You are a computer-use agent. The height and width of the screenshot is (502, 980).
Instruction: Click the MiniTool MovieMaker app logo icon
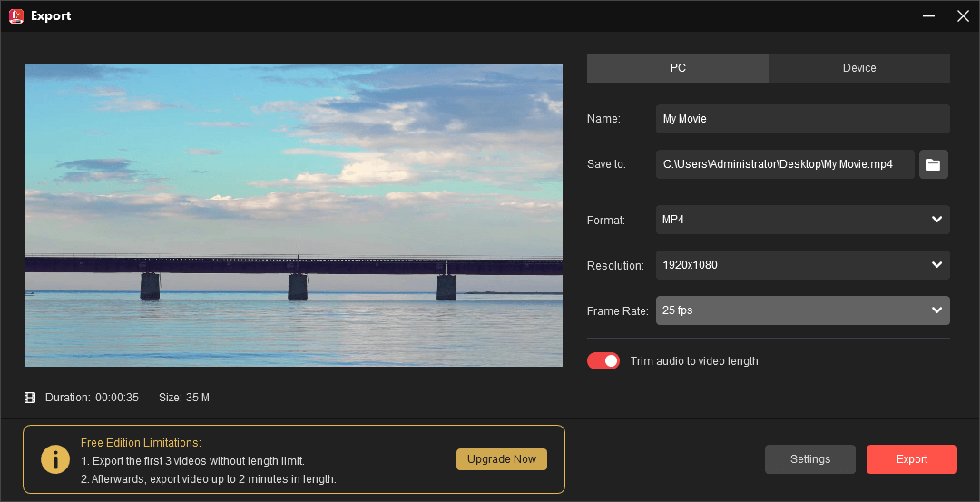point(16,16)
